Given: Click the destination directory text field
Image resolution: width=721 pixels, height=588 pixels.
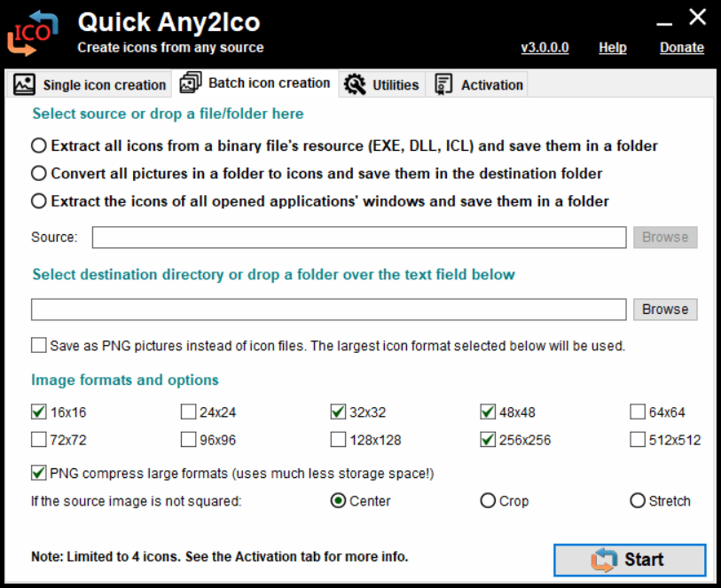Looking at the screenshot, I should [329, 310].
